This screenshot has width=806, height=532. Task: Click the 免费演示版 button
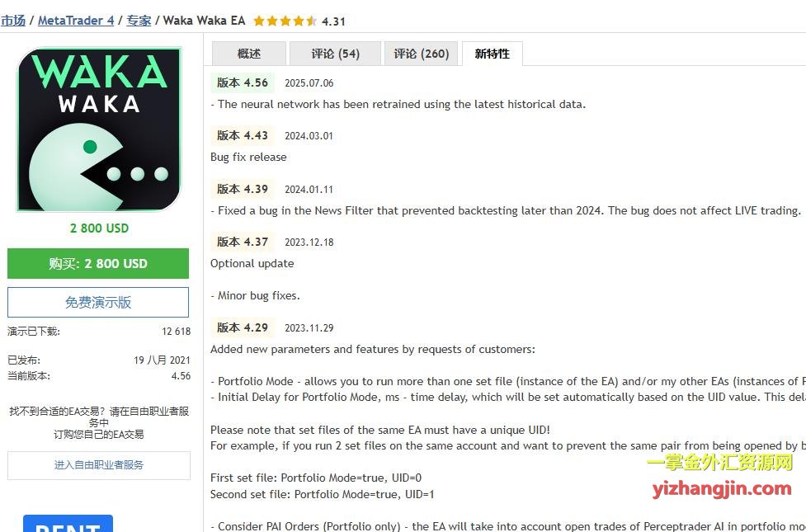click(98, 303)
